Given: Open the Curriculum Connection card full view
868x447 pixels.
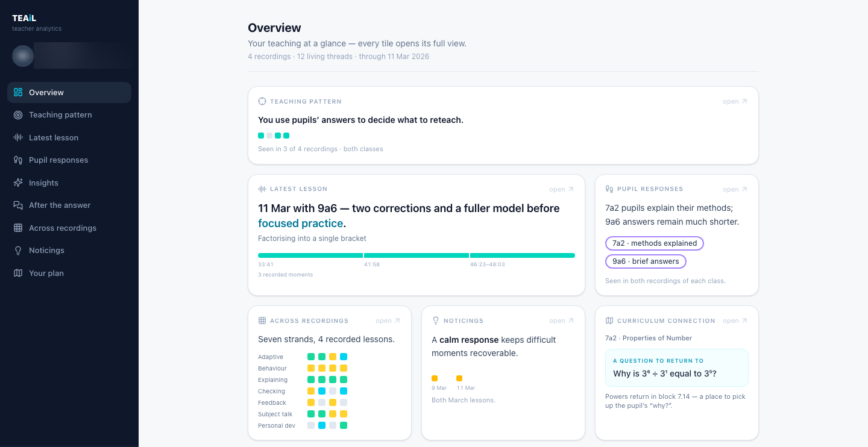Looking at the screenshot, I should click(x=735, y=321).
